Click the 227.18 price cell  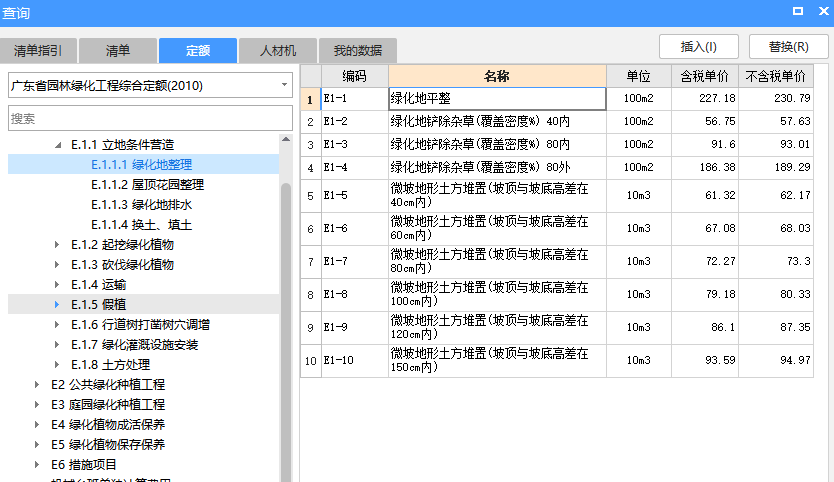click(705, 98)
